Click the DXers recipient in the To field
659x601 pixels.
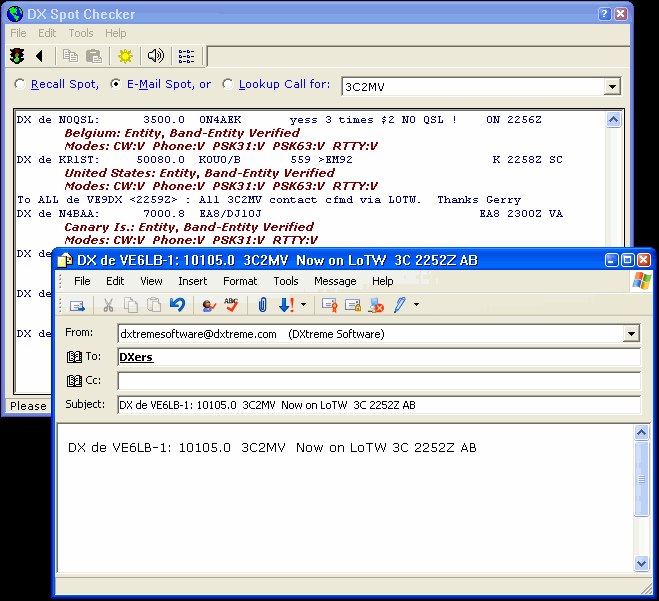[x=136, y=357]
